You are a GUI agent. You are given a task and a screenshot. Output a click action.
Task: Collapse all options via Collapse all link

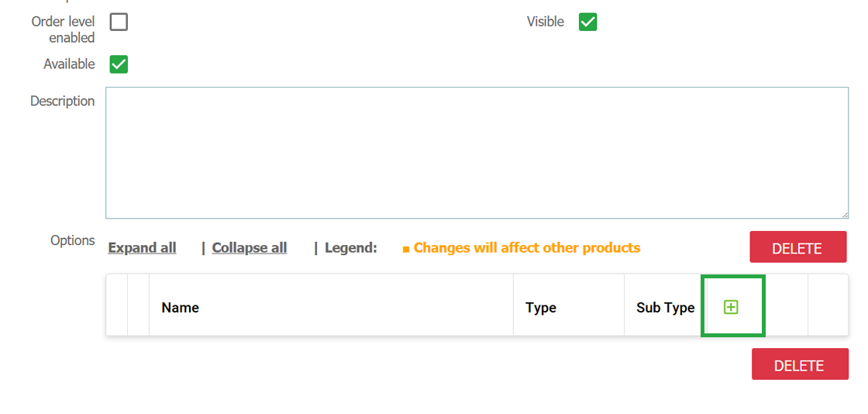click(249, 248)
